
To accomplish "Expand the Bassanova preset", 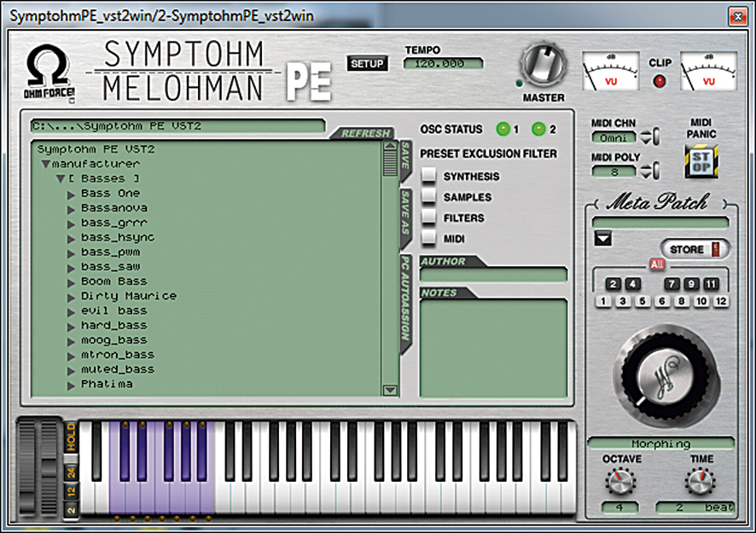I will point(71,210).
